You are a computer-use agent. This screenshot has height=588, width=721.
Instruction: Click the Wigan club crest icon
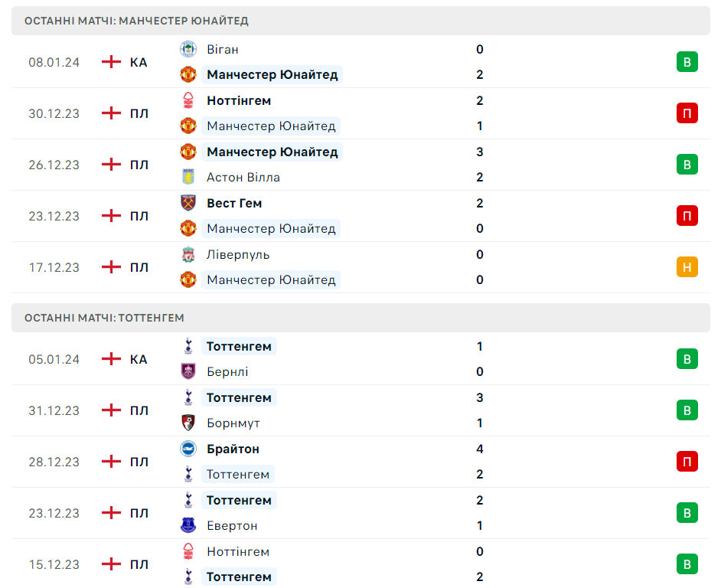click(188, 49)
